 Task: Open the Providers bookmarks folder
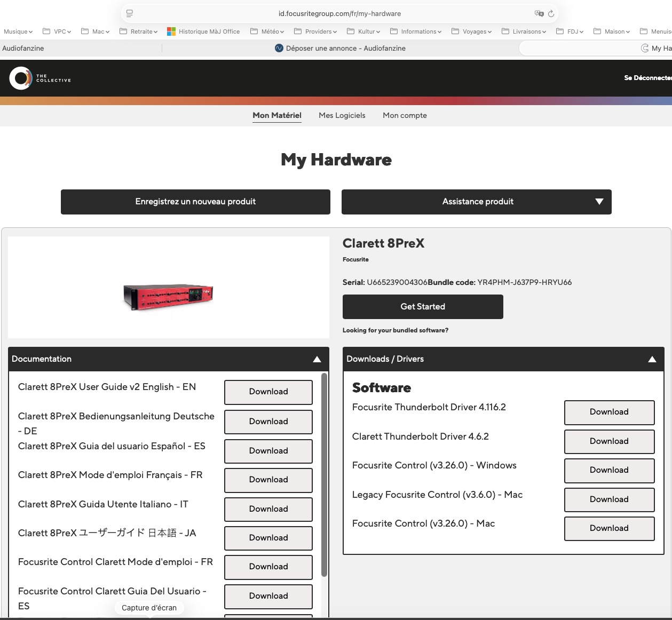coord(315,31)
